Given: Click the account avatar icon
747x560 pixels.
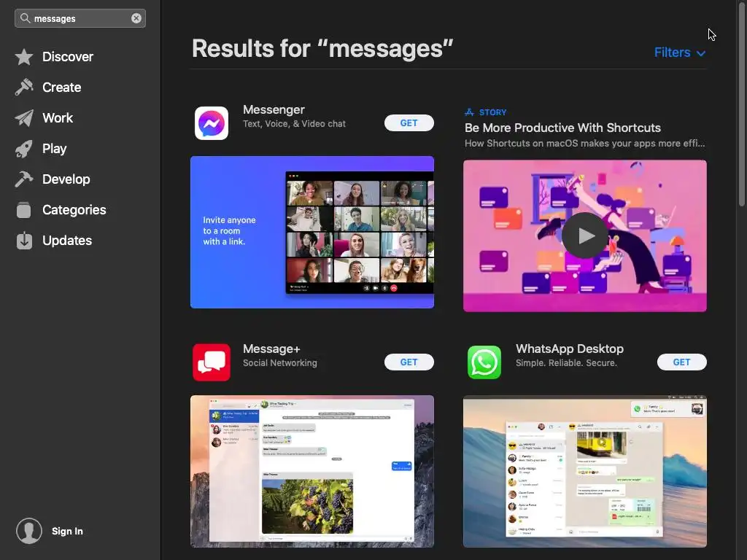Looking at the screenshot, I should [29, 531].
